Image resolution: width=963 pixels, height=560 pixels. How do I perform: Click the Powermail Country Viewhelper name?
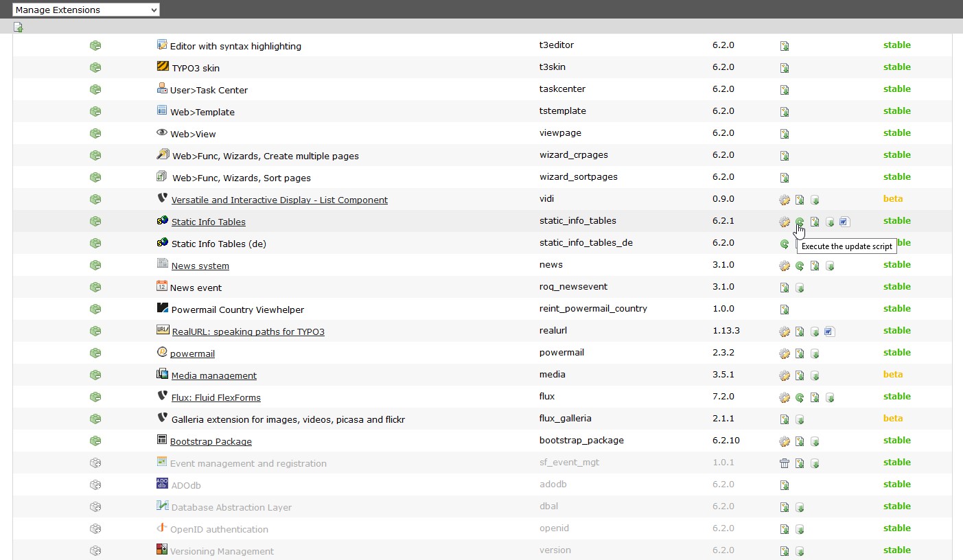(237, 310)
